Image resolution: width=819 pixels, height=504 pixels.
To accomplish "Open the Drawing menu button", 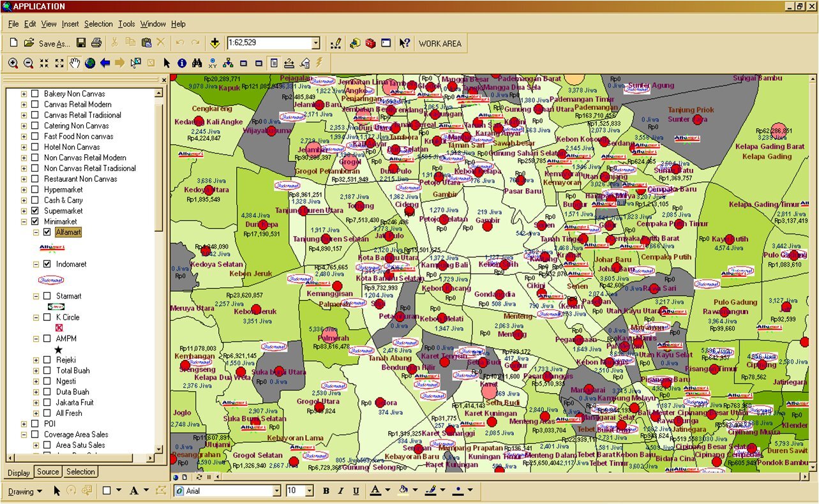I will click(x=26, y=491).
